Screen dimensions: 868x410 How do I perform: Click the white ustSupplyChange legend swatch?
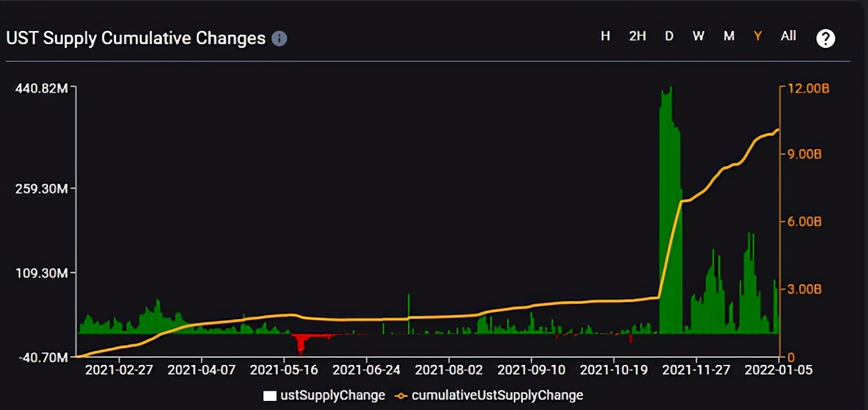pos(270,395)
